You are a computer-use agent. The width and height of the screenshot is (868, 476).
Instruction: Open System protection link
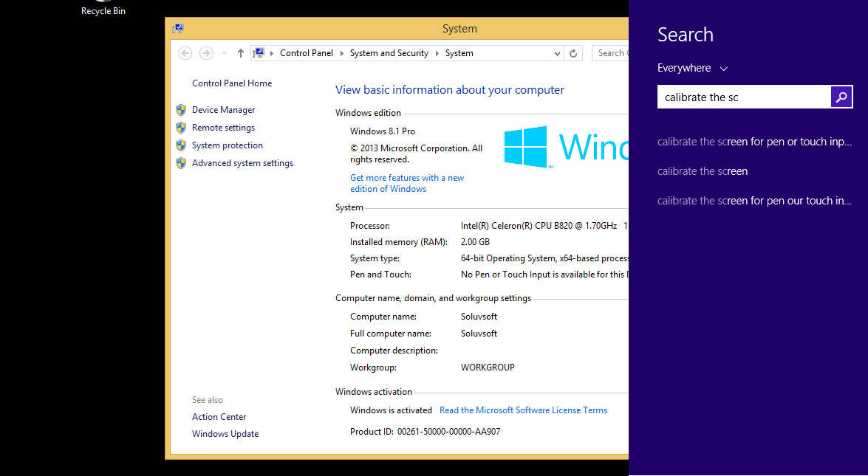click(228, 145)
